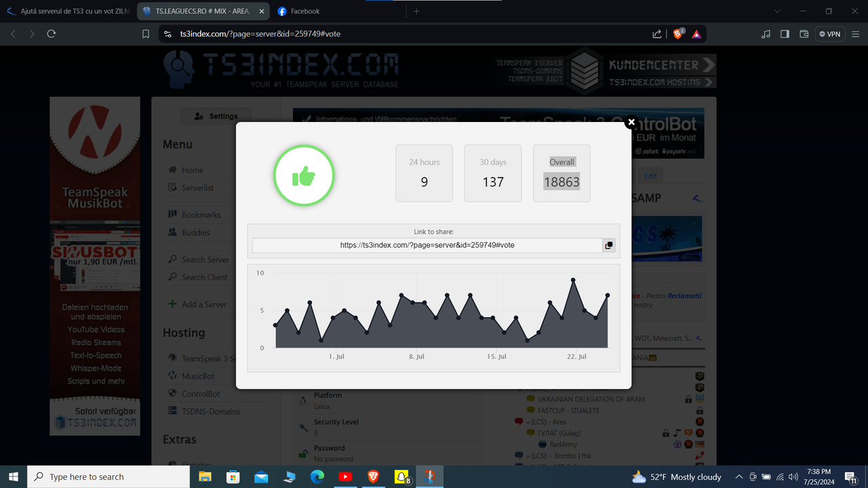The width and height of the screenshot is (868, 488).
Task: Click the 24 hours vote count box
Action: pyautogui.click(x=425, y=173)
